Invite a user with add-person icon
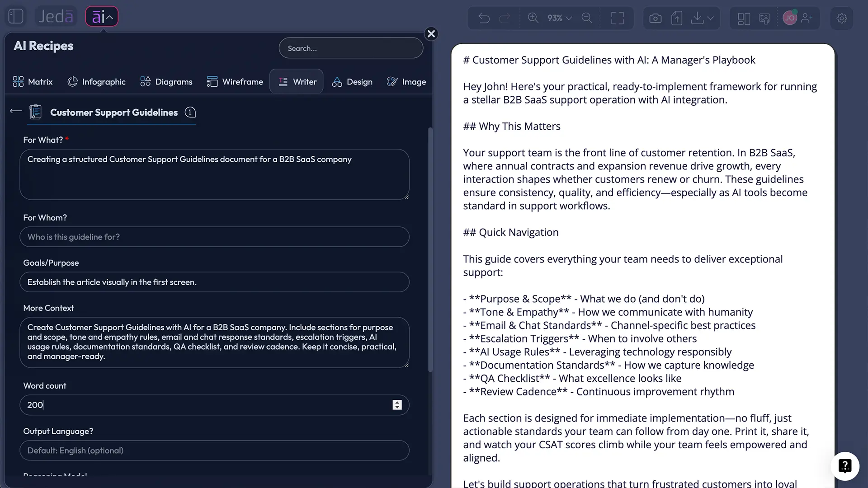The width and height of the screenshot is (868, 488). click(807, 18)
